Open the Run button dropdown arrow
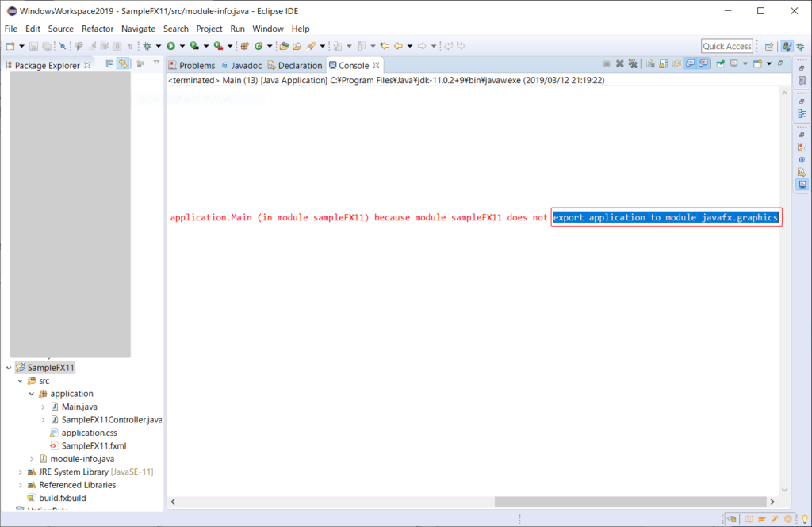The height and width of the screenshot is (527, 812). tap(181, 45)
